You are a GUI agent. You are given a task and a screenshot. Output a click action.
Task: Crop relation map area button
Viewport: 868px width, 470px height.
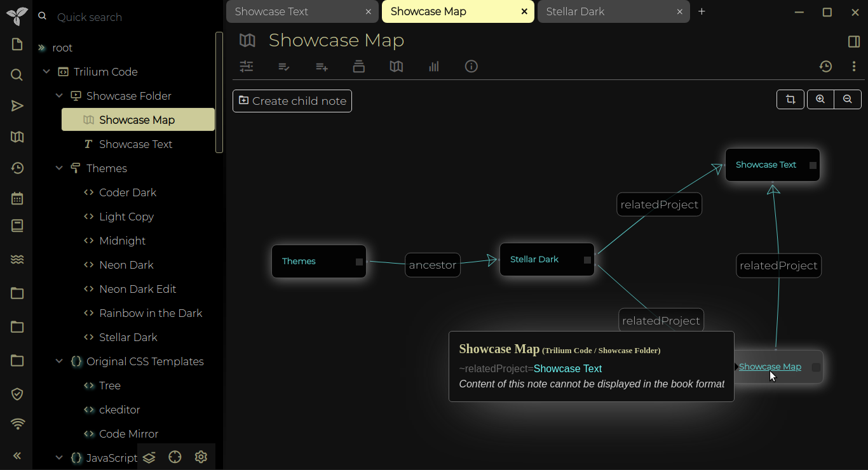click(x=790, y=99)
